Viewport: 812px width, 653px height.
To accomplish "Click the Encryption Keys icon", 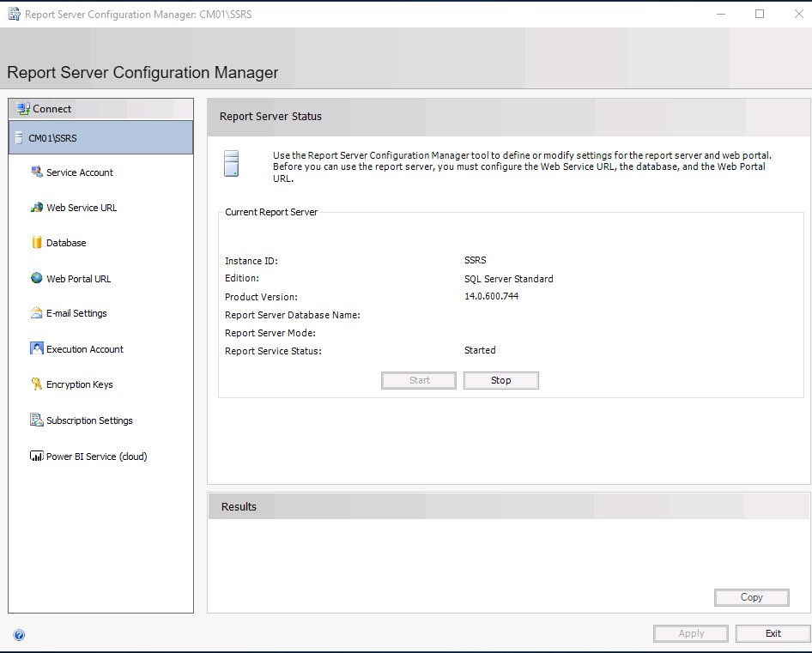I will coord(37,384).
